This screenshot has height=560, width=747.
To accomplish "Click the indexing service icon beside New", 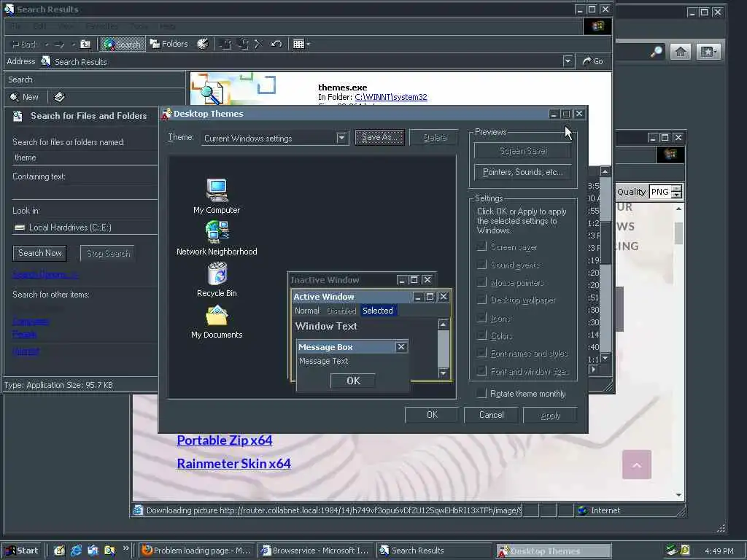I will click(x=59, y=97).
